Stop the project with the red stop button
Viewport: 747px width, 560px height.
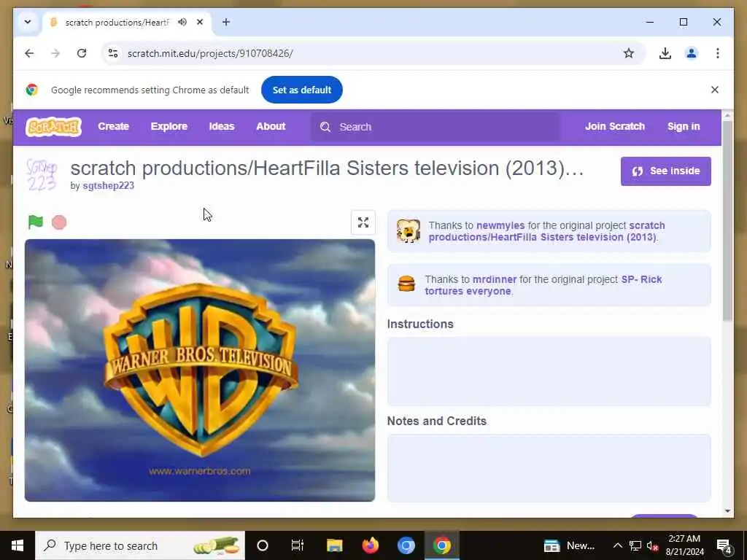59,222
